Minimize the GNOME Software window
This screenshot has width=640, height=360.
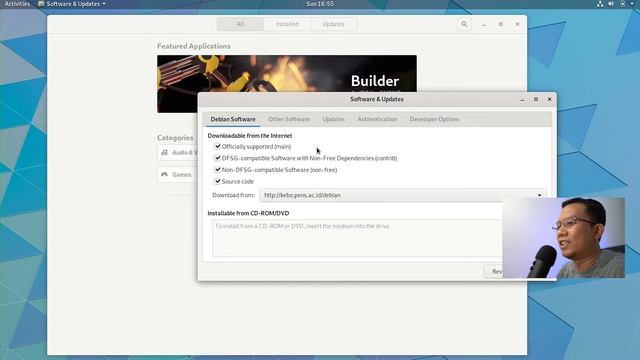[x=484, y=24]
